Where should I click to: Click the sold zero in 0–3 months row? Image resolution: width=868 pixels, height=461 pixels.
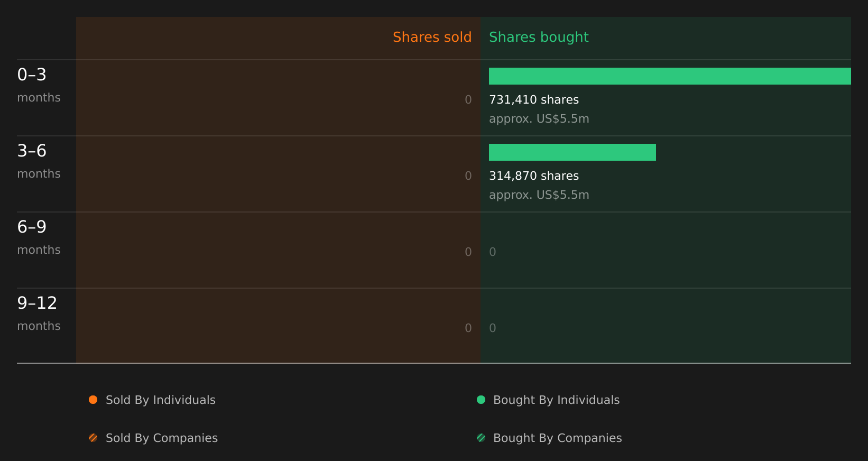468,100
